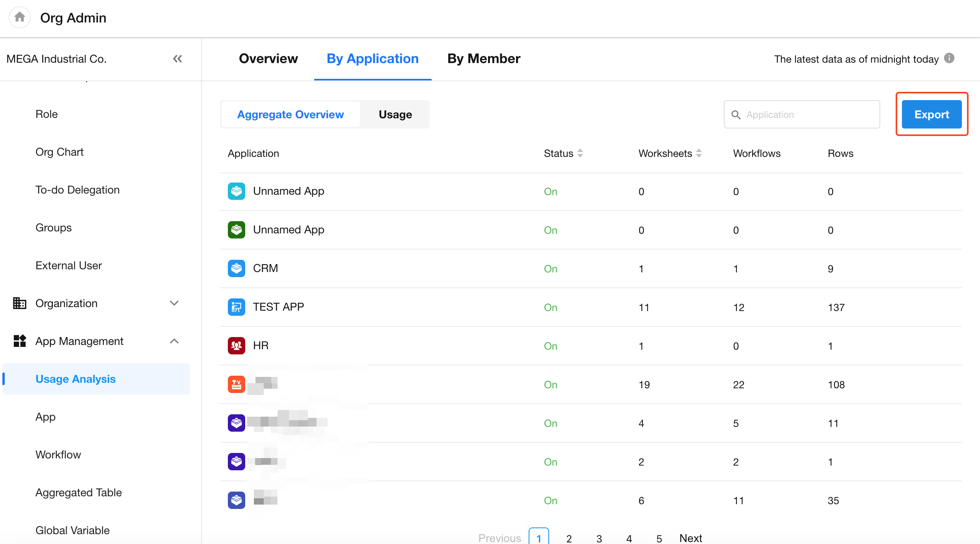Open Workflow in the sidebar

pos(58,455)
